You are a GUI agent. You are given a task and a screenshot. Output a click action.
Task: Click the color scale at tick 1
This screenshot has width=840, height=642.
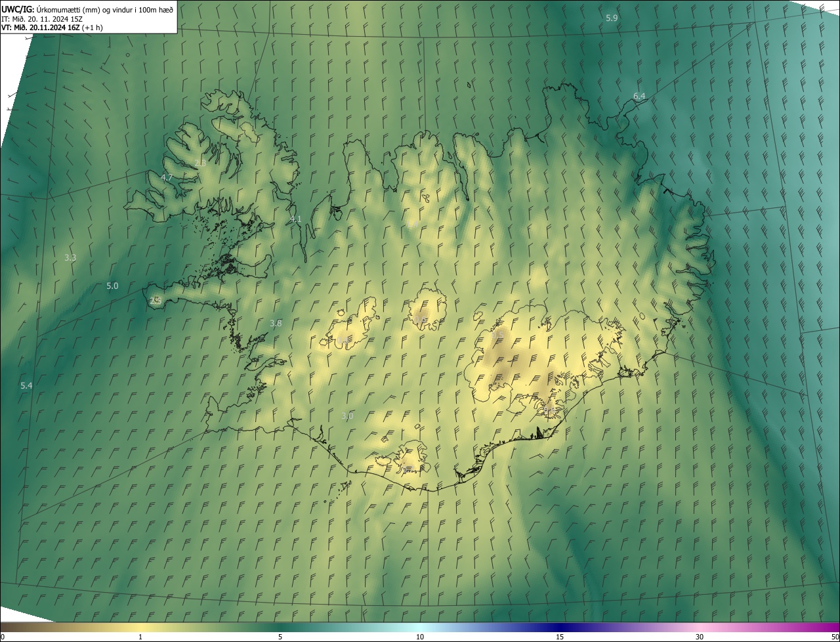click(x=140, y=637)
